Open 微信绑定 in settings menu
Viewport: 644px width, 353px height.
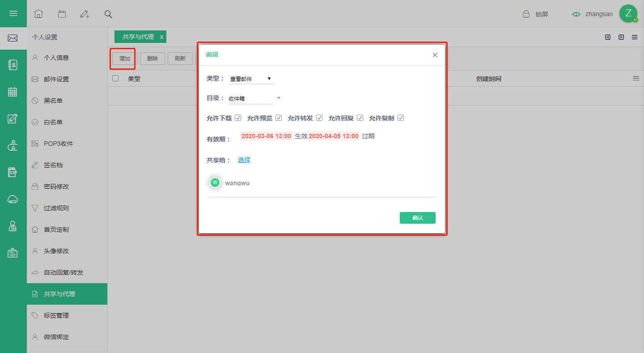pyautogui.click(x=67, y=337)
